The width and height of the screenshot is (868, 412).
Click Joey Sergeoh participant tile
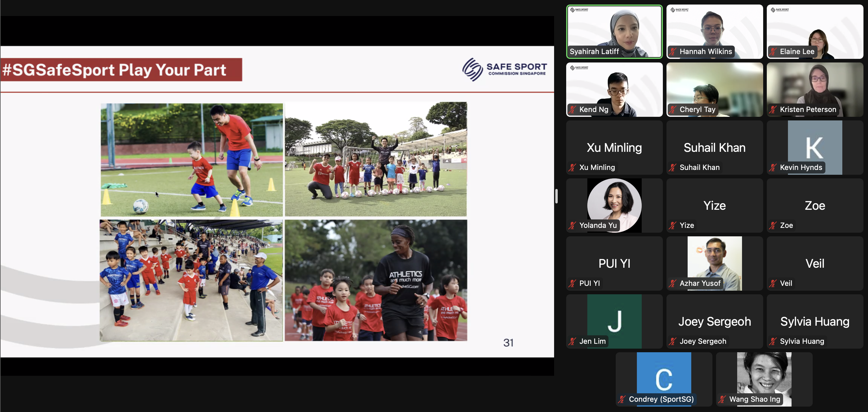point(714,321)
